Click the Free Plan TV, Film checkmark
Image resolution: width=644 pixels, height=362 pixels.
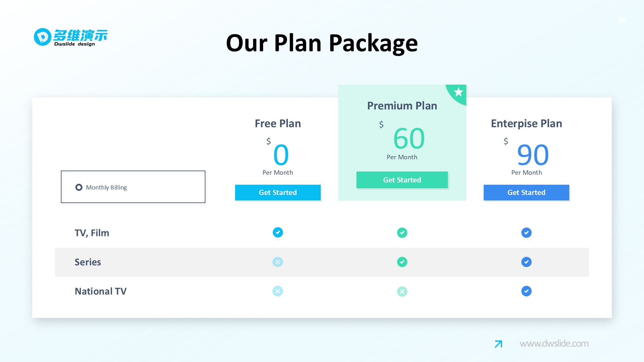278,232
